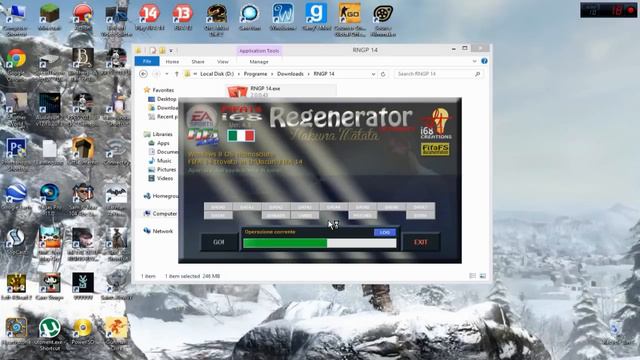Viewport: 640px width, 360px height.
Task: Click the Application Tools tab header
Action: [x=259, y=51]
